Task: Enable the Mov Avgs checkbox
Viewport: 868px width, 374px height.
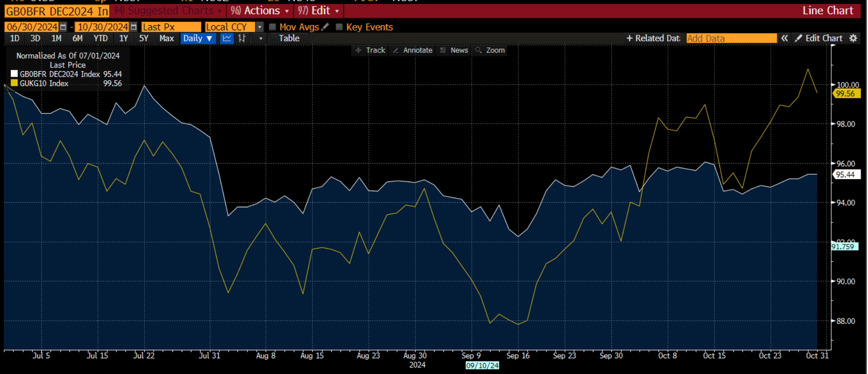Action: (272, 27)
